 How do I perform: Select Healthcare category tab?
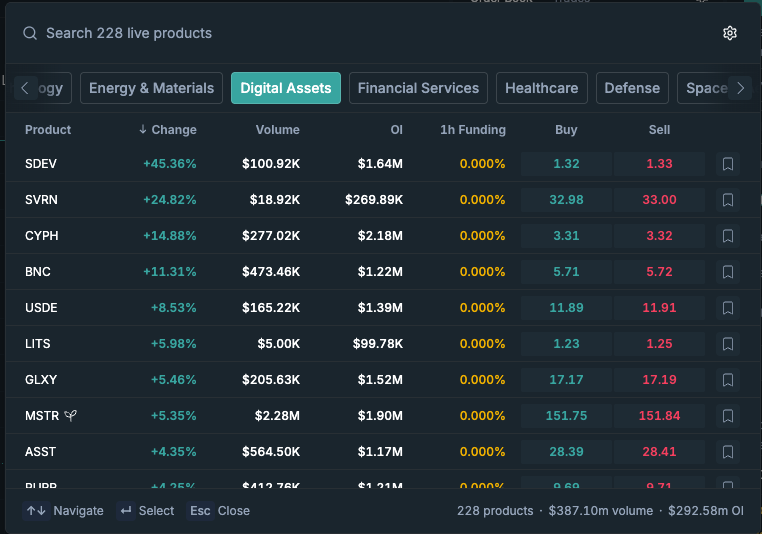(541, 88)
